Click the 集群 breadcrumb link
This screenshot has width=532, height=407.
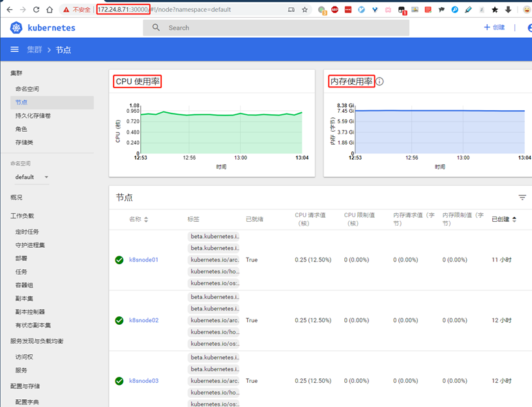35,50
